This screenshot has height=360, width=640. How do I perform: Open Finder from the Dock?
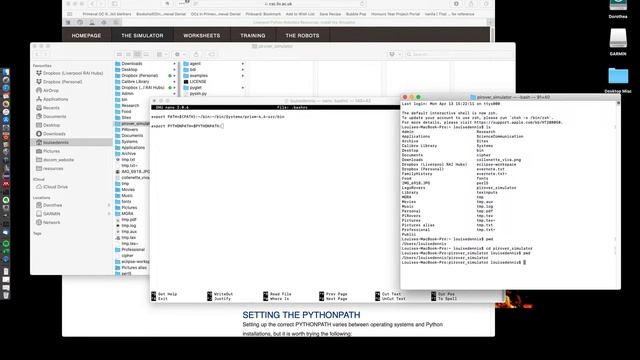pyautogui.click(x=6, y=72)
